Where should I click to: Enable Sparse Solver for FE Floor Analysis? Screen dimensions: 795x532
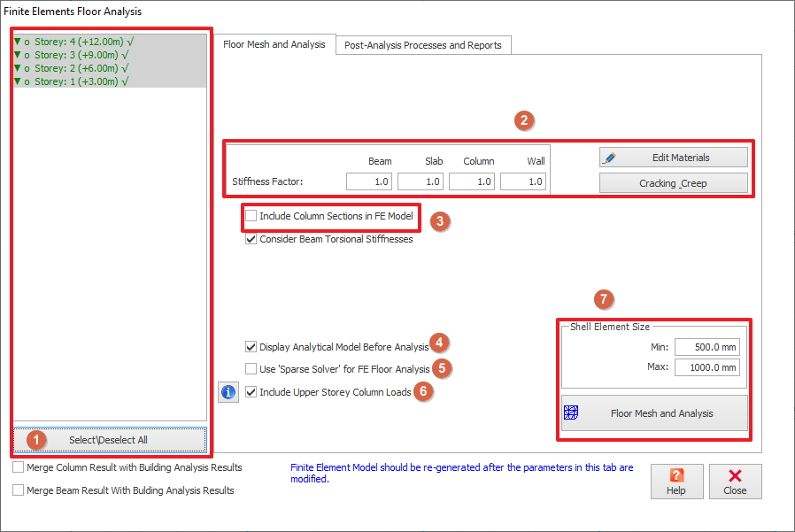click(252, 369)
